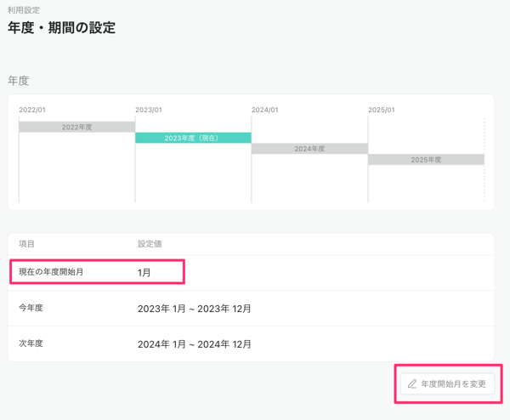Click the 1月 setting value
This screenshot has height=420, width=510.
[144, 273]
